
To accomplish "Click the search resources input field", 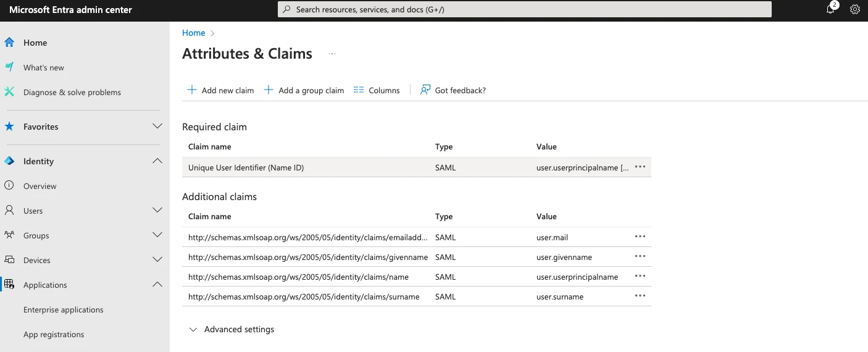I will pyautogui.click(x=525, y=9).
